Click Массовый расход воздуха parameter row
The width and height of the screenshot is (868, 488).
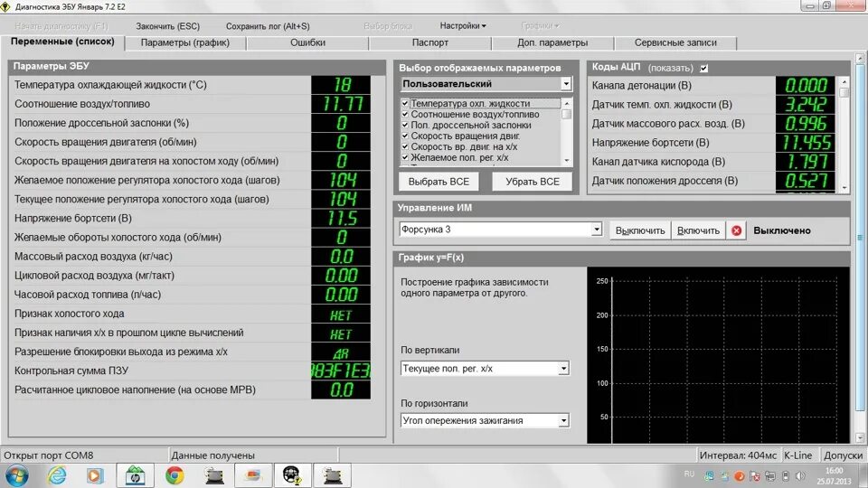tap(192, 256)
